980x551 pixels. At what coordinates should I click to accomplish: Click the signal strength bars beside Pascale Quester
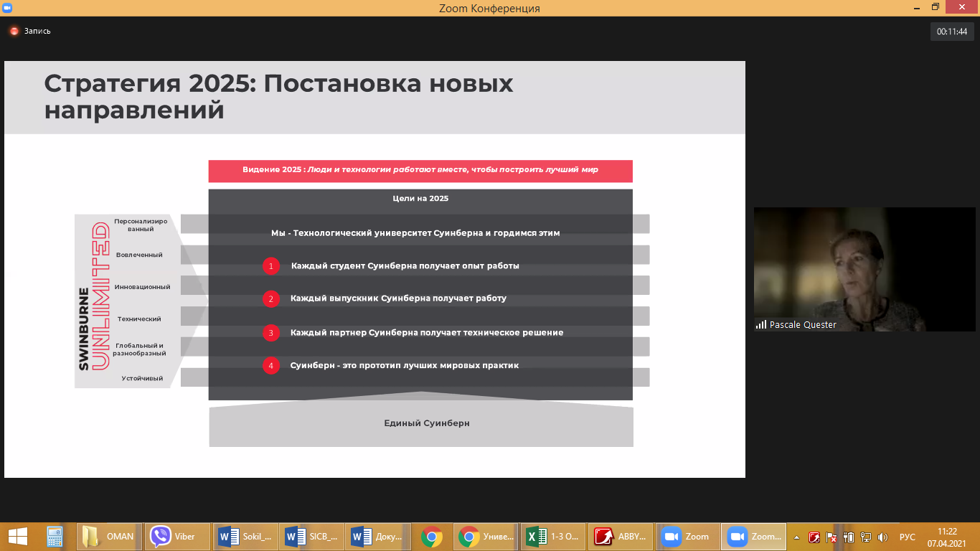[x=760, y=325]
